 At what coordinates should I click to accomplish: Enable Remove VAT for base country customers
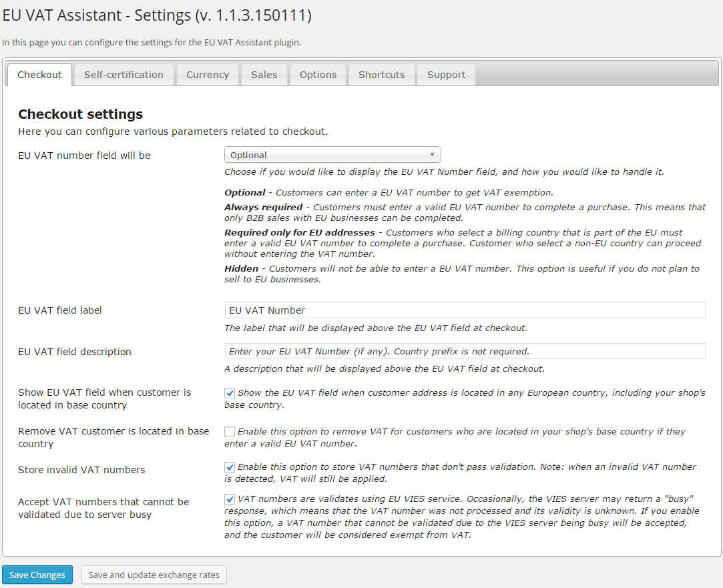coord(230,432)
